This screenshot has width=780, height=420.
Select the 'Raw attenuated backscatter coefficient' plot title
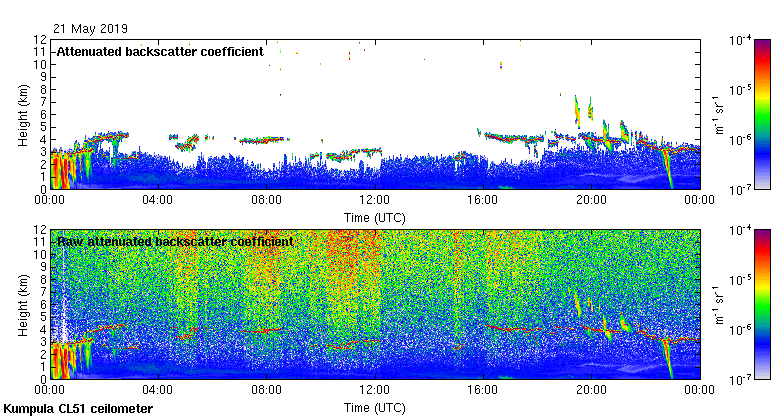click(x=175, y=242)
